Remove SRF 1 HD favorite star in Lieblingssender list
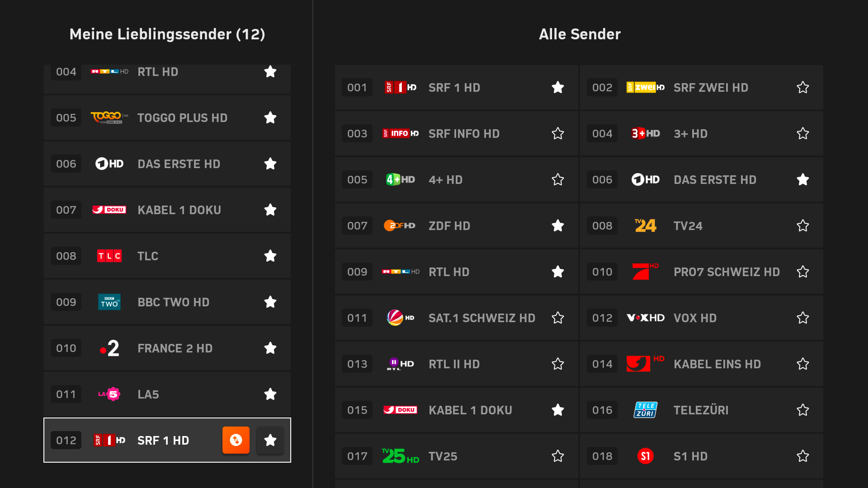 coord(270,440)
